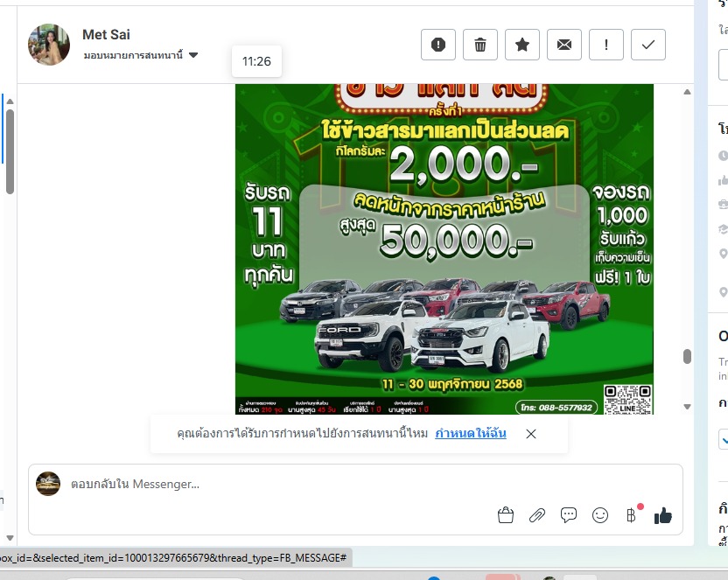Expand the มอบหมายการสนทนานี้ assignment dropdown
This screenshot has width=728, height=580.
141,55
